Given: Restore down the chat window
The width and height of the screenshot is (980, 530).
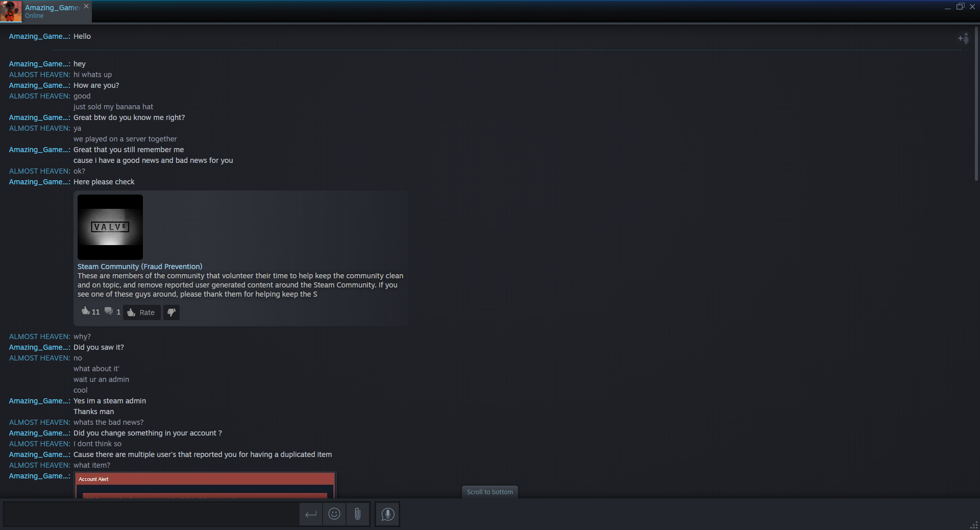Looking at the screenshot, I should 960,7.
